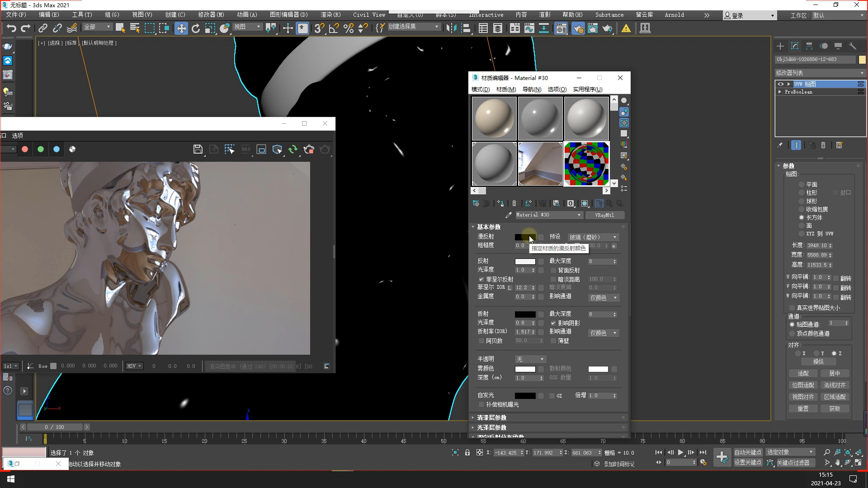Click the Mirror tool icon
This screenshot has width=868, height=488.
[x=451, y=28]
